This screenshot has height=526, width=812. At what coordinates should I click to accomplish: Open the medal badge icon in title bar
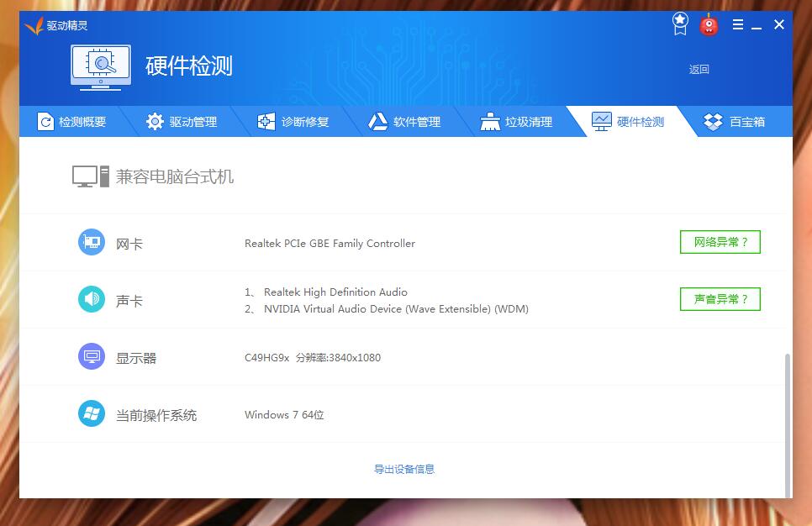680,24
